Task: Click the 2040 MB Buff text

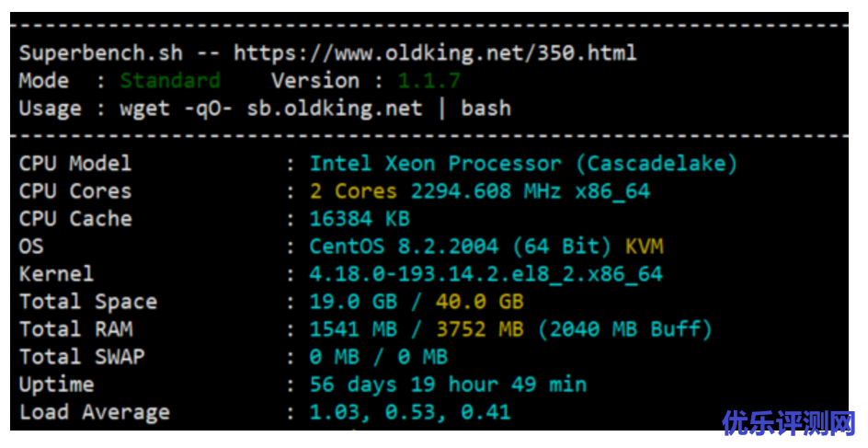Action: point(624,329)
